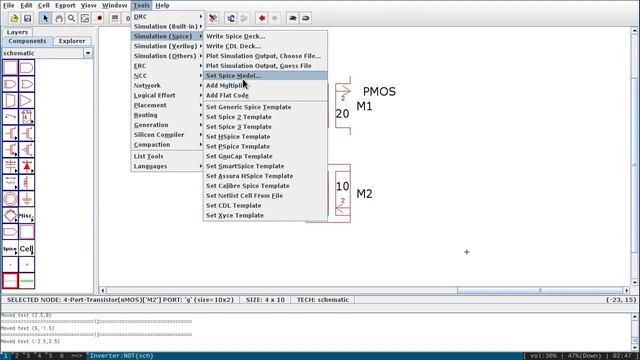Switch to the Explorer tab
Image resolution: width=640 pixels, height=360 pixels.
[72, 41]
